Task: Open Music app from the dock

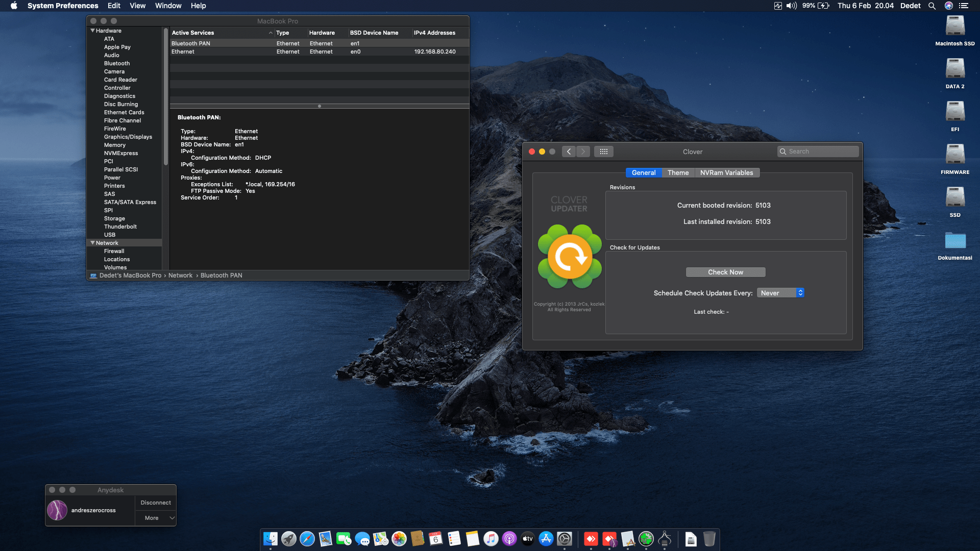Action: tap(491, 539)
